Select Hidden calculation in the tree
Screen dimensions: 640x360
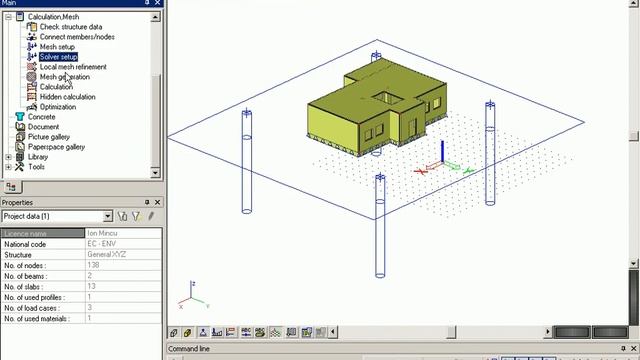coord(67,97)
